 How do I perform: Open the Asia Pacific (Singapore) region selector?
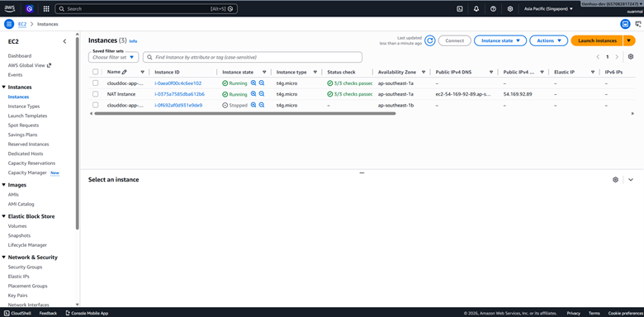(548, 8)
